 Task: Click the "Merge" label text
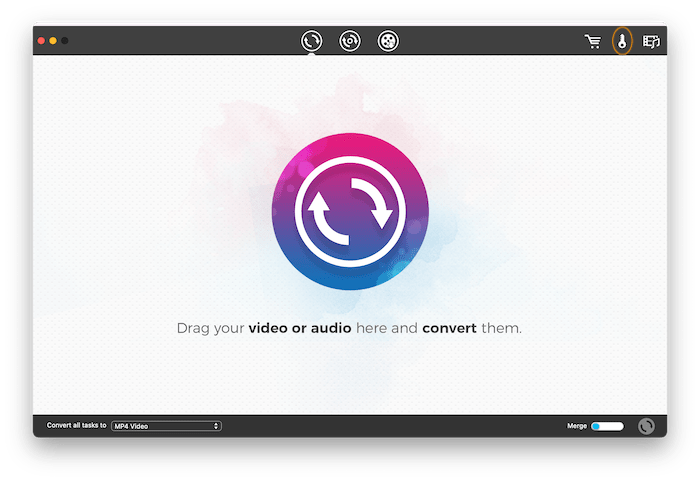[x=577, y=426]
